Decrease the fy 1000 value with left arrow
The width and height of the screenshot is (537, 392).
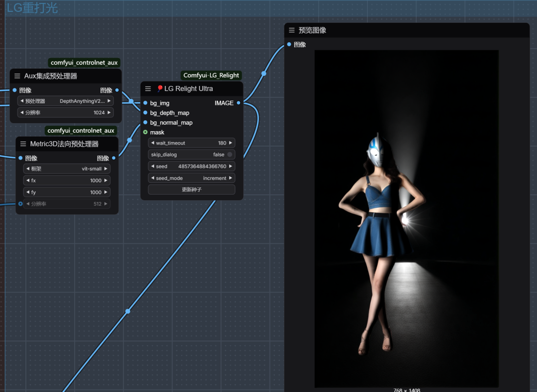28,192
